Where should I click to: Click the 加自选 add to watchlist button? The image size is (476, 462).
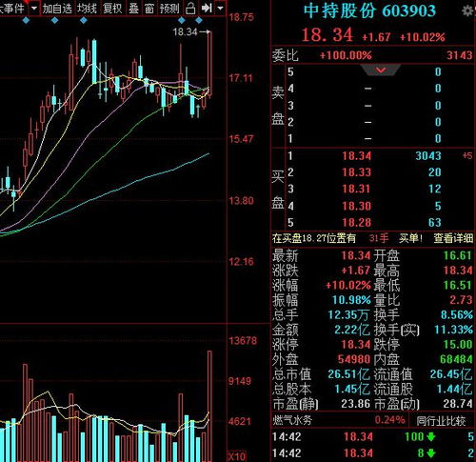[57, 9]
